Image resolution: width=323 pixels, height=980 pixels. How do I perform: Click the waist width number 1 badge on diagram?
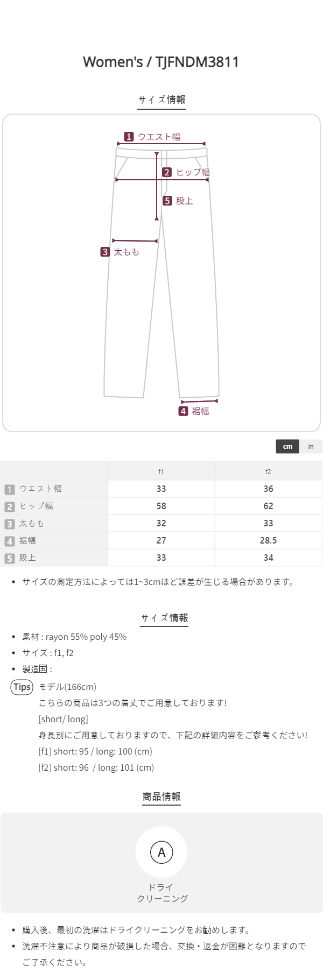point(129,137)
